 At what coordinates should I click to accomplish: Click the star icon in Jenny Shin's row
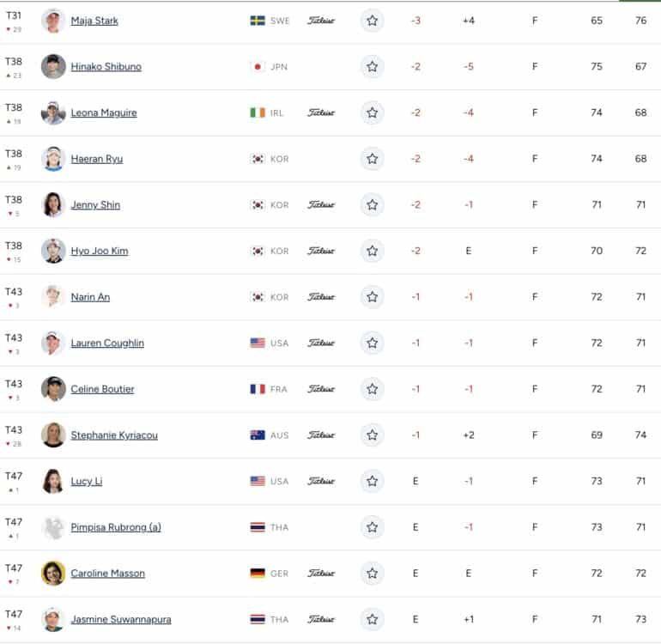(x=372, y=205)
